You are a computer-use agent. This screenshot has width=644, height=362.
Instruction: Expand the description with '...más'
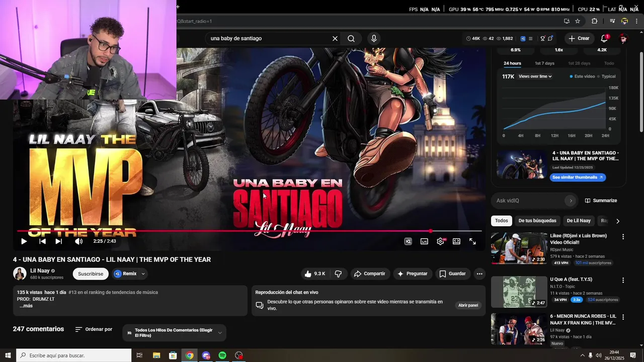tap(26, 306)
